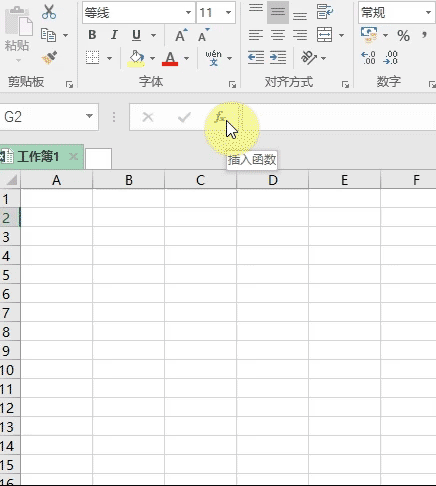Expand Paste options arrow below 粘贴

click(x=18, y=60)
